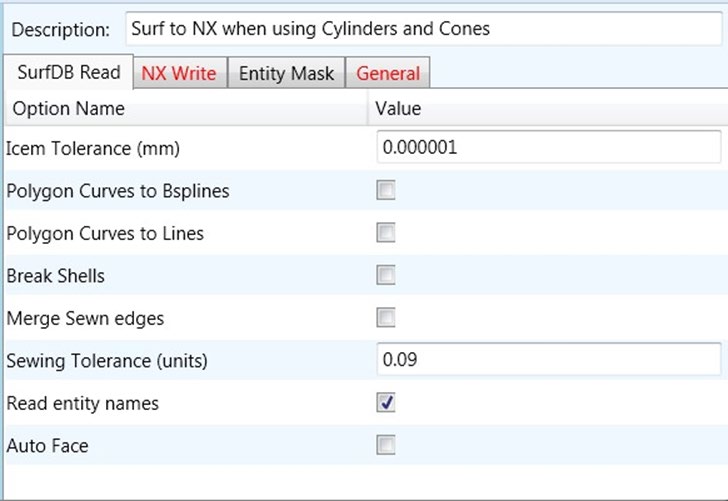The height and width of the screenshot is (501, 728).
Task: Check the Break Shells option
Action: point(386,275)
